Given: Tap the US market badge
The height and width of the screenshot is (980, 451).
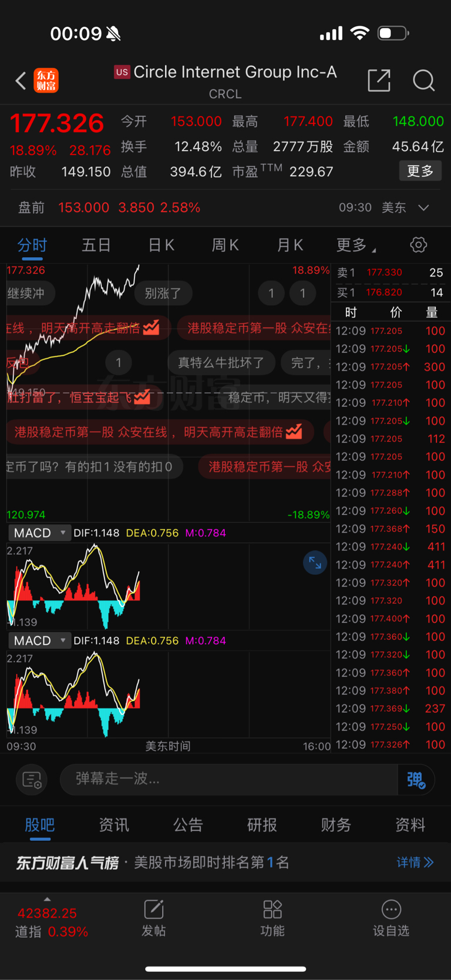Looking at the screenshot, I should [x=122, y=72].
